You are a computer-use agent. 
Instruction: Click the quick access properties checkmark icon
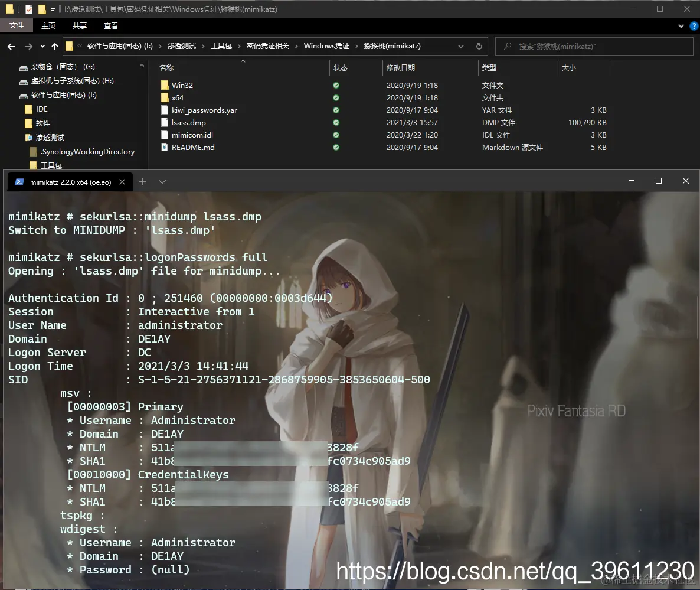pyautogui.click(x=28, y=9)
